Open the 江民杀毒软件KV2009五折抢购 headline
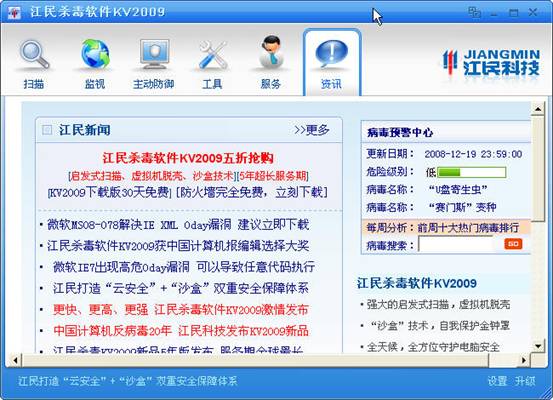Screen dimensions: 553x400 [188, 158]
